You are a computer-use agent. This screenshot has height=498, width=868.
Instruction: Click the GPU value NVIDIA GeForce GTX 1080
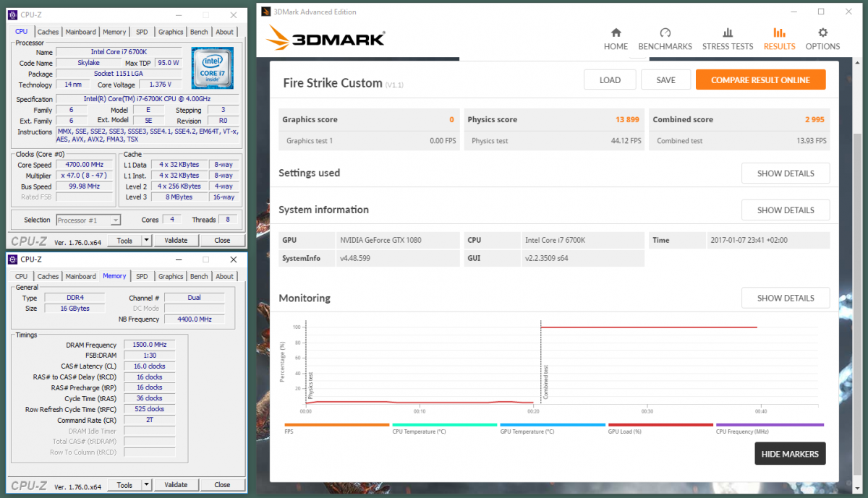click(380, 240)
